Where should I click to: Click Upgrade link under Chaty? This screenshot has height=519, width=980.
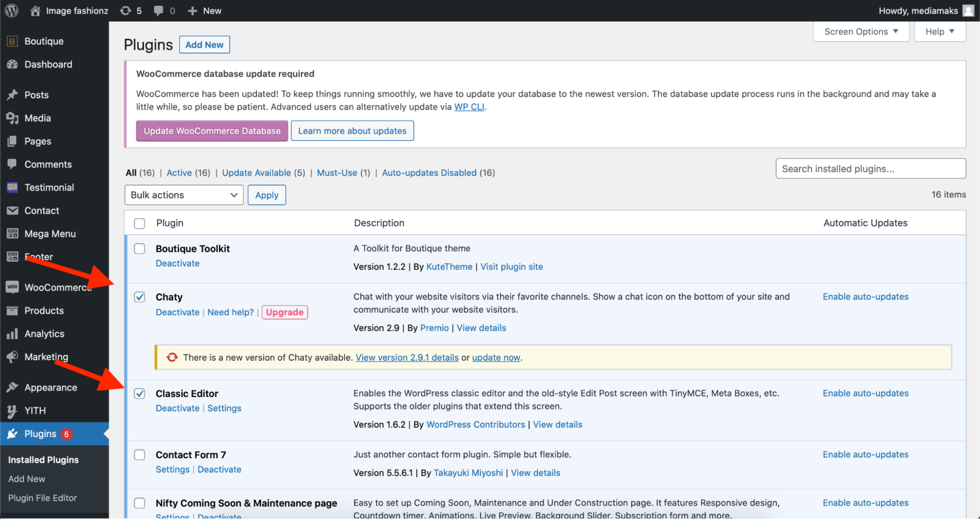pyautogui.click(x=285, y=312)
